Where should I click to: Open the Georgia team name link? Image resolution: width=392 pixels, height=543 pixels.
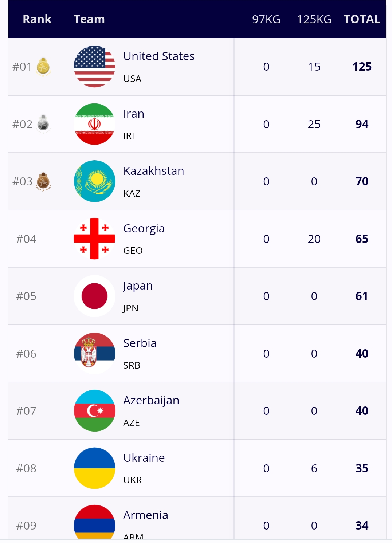click(x=144, y=229)
